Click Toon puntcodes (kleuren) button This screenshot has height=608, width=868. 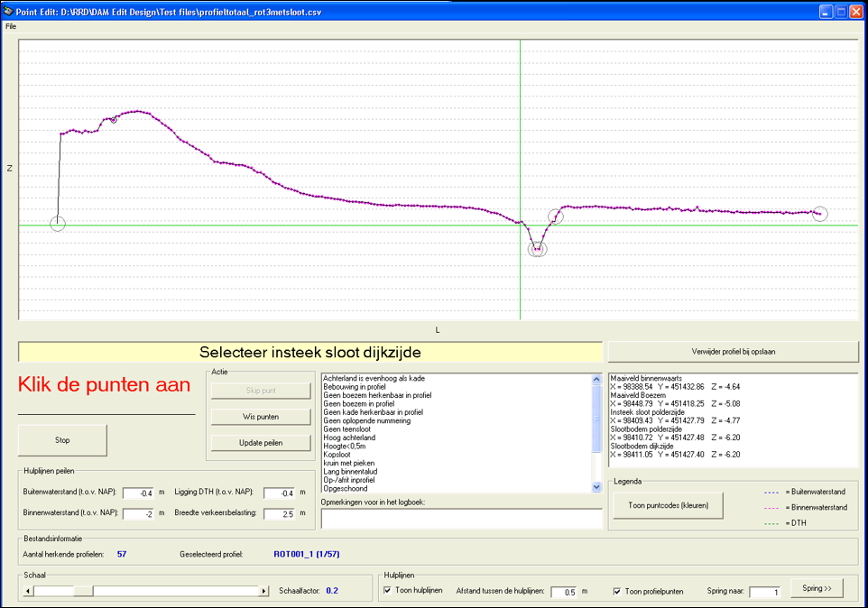[668, 506]
